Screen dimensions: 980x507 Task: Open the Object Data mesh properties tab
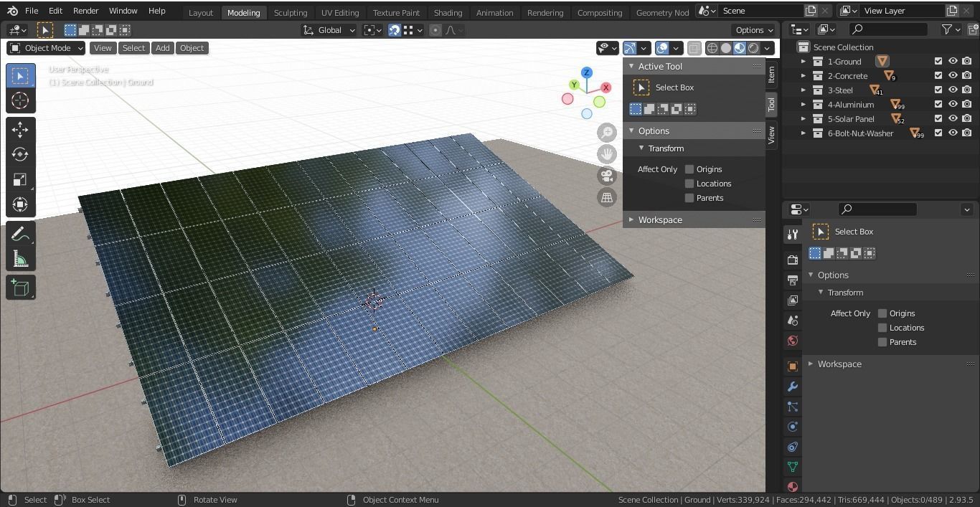(793, 466)
